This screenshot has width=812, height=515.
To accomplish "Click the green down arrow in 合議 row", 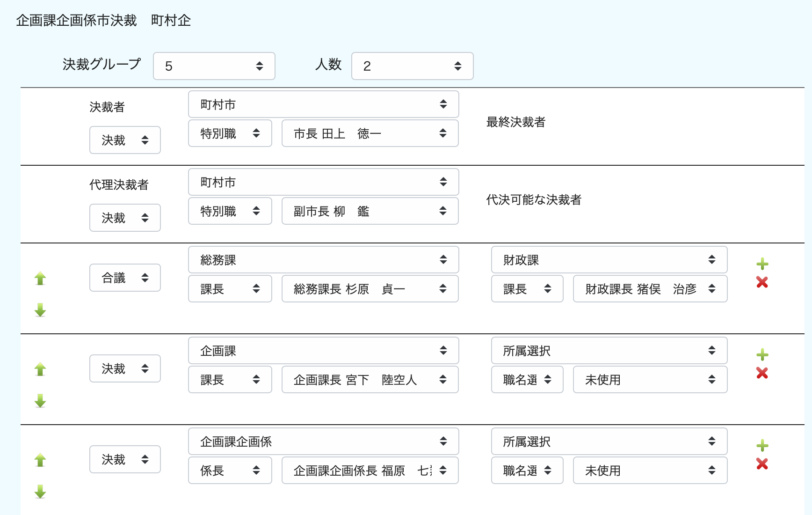I will pos(40,309).
